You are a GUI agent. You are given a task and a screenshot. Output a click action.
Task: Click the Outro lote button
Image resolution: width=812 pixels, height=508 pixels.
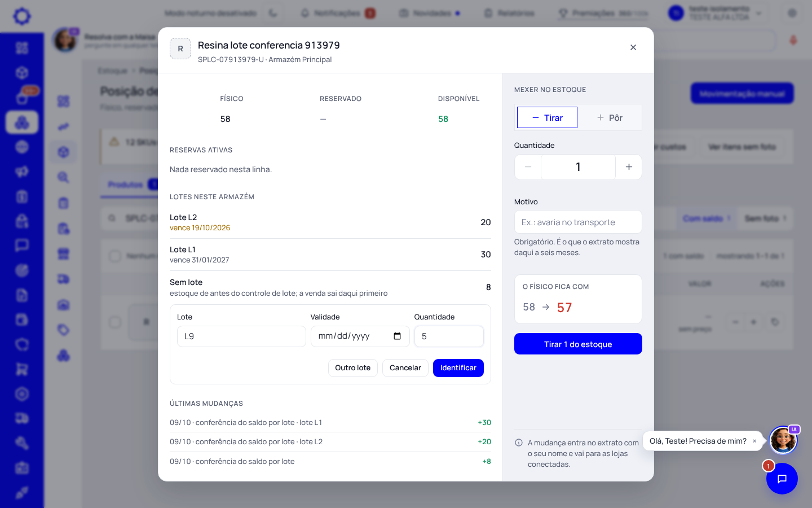coord(353,367)
